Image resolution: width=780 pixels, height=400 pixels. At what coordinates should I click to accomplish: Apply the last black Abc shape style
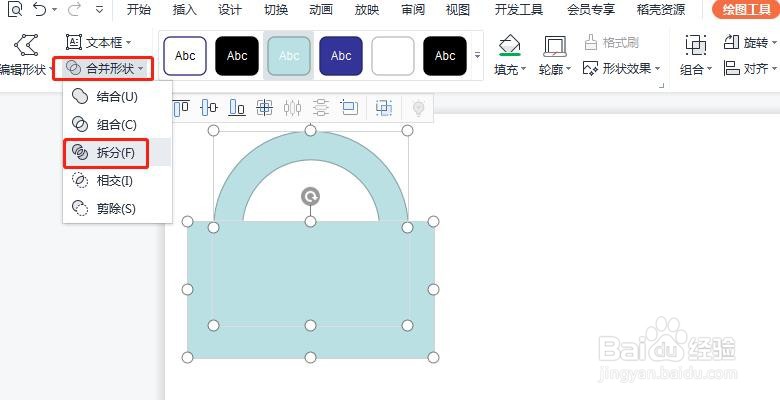[445, 56]
